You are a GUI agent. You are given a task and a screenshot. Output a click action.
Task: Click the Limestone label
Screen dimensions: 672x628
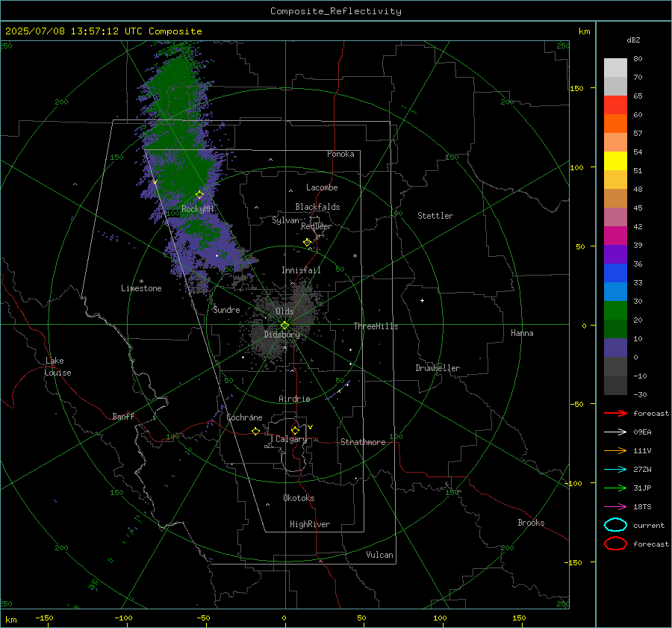[x=141, y=288]
